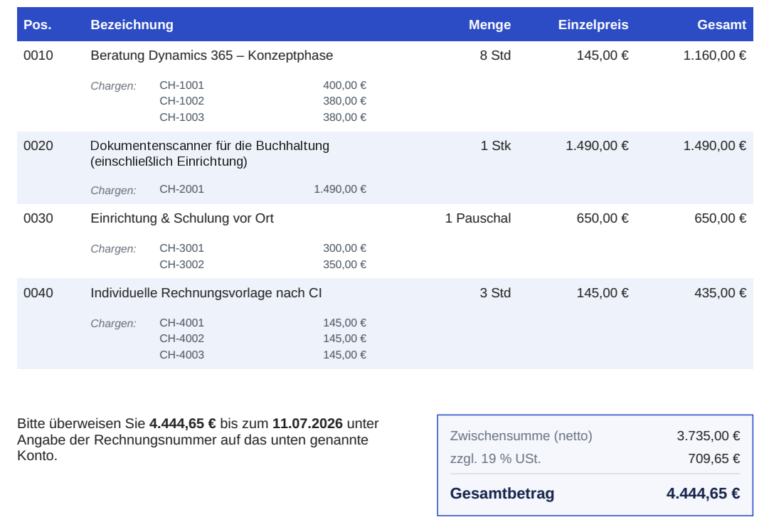Select 'Dokumentenscanner für die Buchhaltung' description
Screen dimensions: 769x532
click(210, 146)
